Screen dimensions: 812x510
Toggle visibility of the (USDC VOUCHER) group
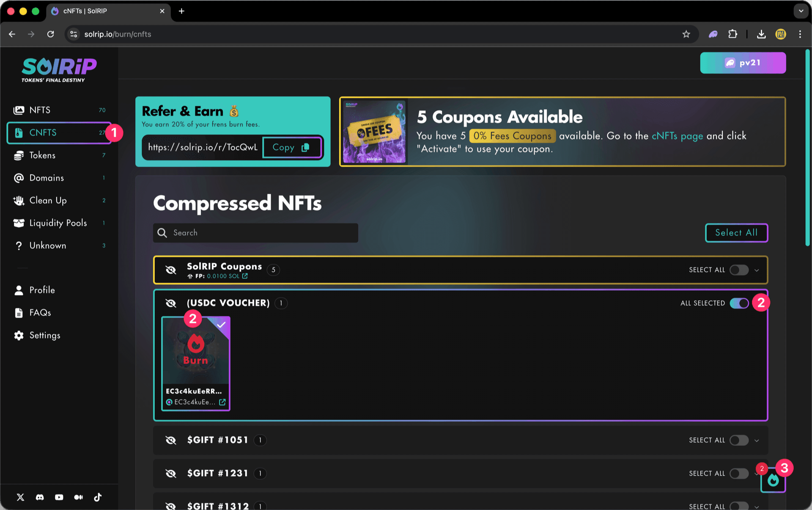pos(171,303)
